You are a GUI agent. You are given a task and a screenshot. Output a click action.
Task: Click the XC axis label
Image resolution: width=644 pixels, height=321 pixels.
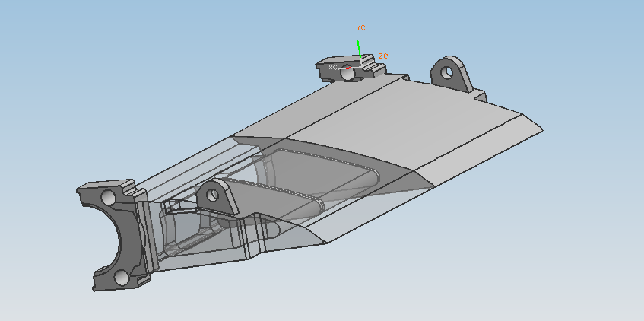click(332, 68)
